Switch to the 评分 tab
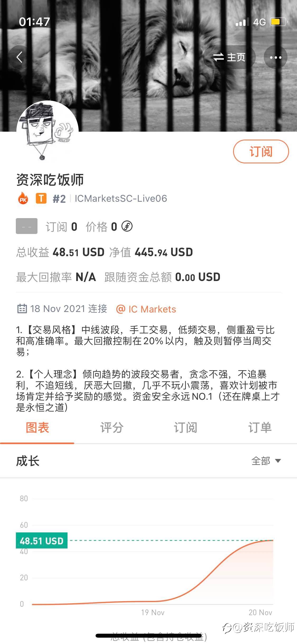 tap(111, 428)
